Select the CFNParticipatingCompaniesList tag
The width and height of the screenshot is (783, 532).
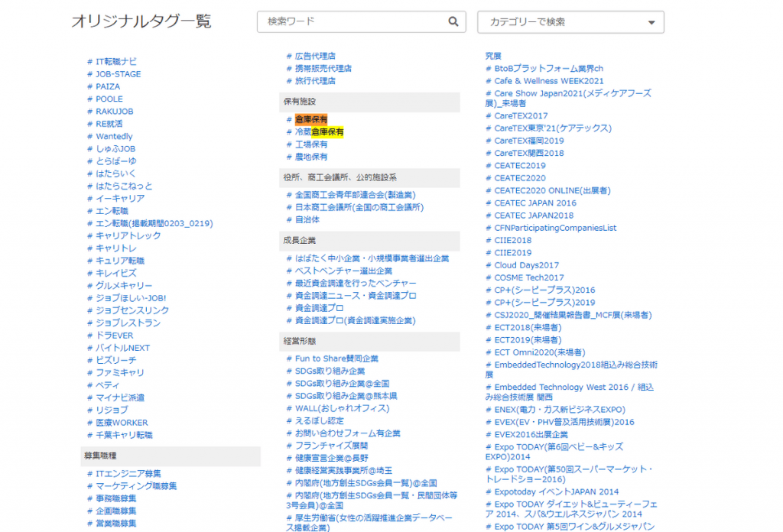click(555, 228)
